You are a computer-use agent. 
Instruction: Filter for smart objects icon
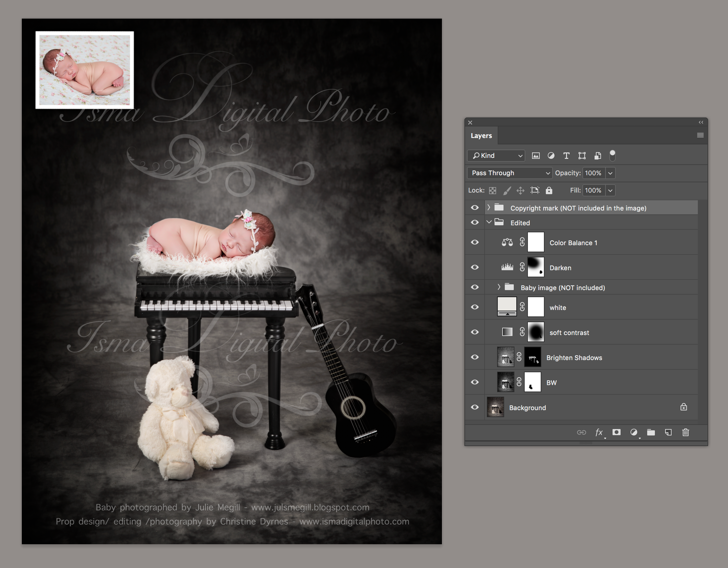(598, 156)
